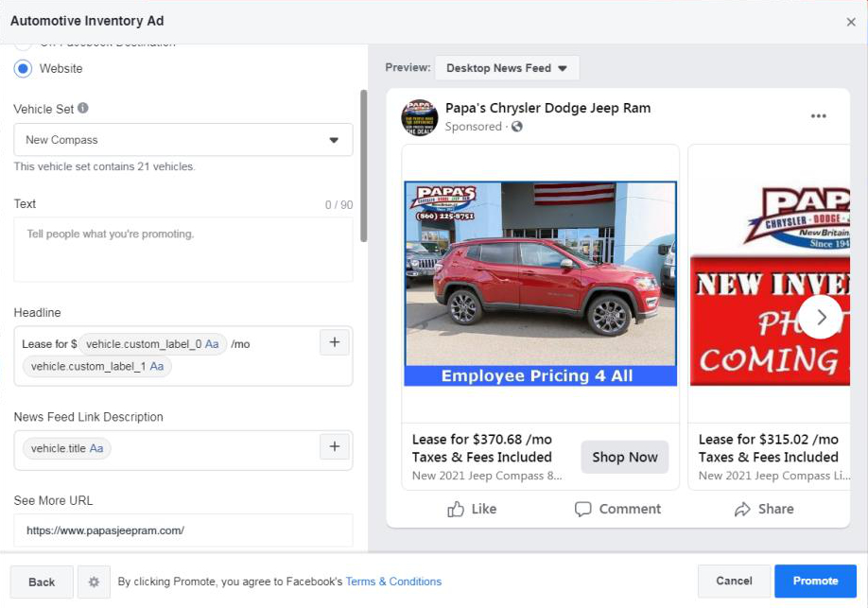Screen dimensions: 868x608
Task: Click the Share button
Action: point(764,509)
